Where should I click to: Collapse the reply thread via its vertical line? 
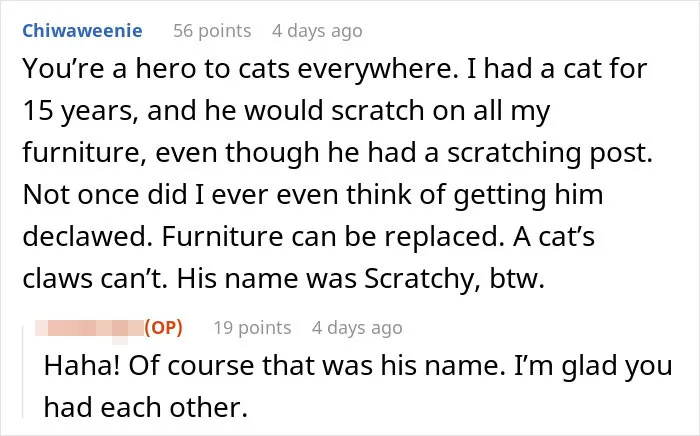click(23, 371)
